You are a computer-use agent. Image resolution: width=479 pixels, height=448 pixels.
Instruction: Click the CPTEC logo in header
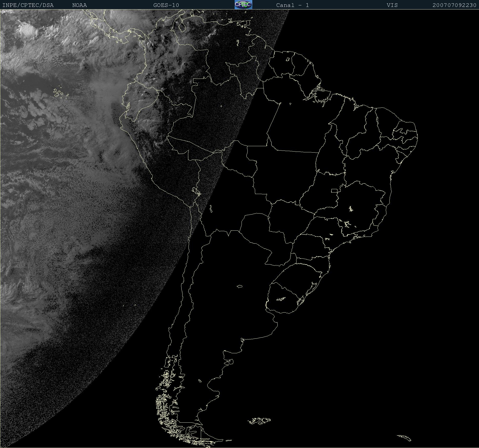(x=243, y=5)
